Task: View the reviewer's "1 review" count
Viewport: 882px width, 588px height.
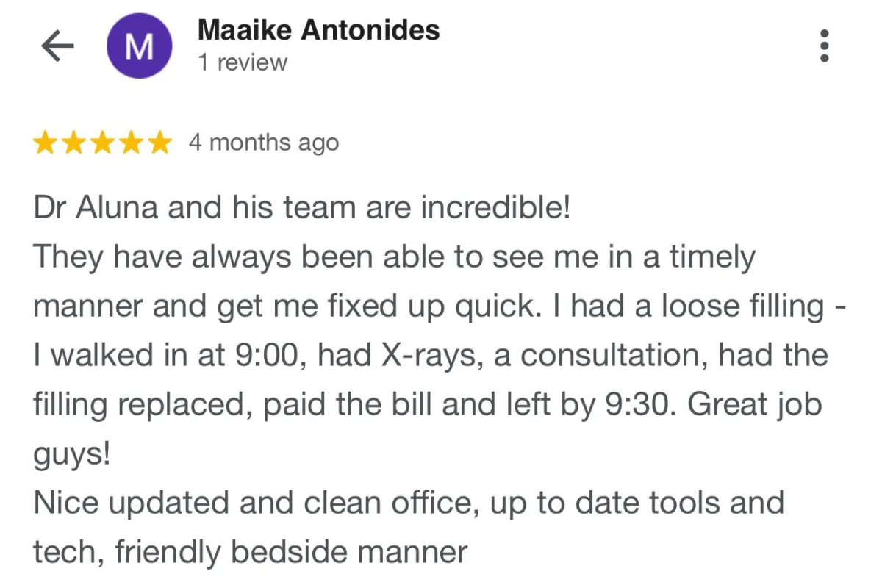Action: tap(243, 63)
